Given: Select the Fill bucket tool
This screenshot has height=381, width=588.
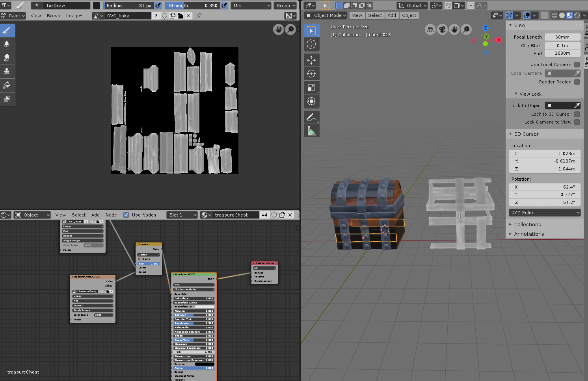Looking at the screenshot, I should [x=7, y=85].
